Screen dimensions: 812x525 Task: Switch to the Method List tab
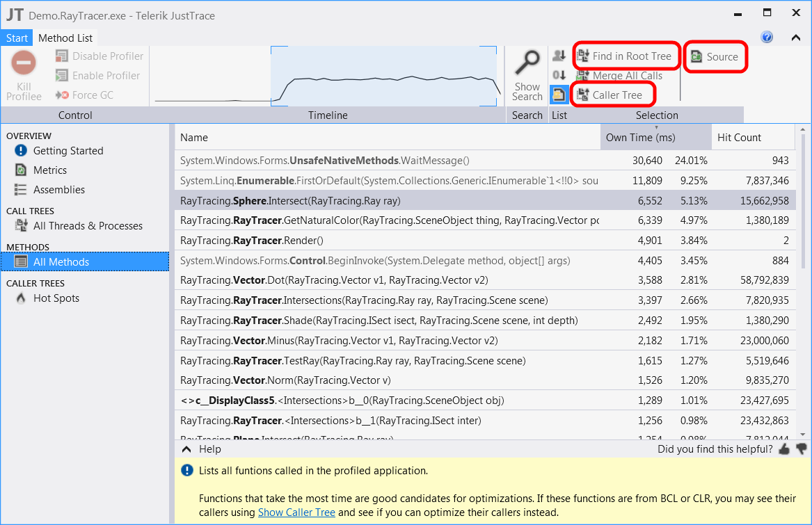[65, 38]
